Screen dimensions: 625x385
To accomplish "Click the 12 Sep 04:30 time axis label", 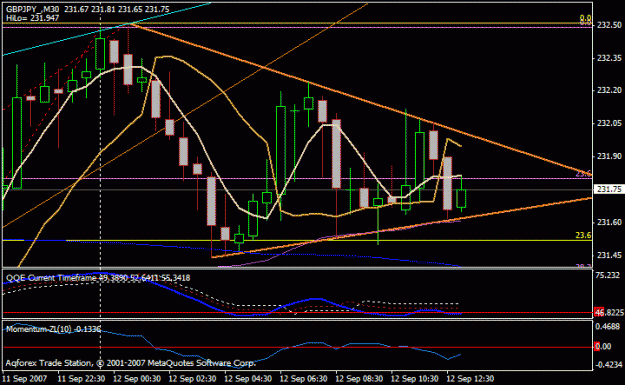I will tap(248, 379).
